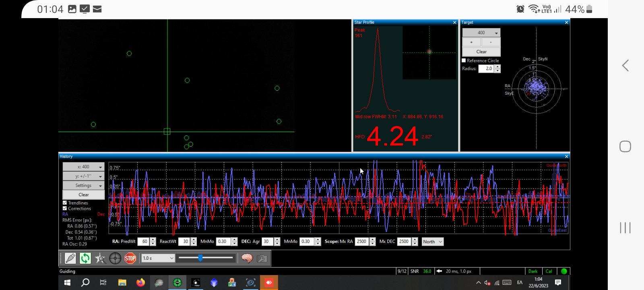644x290 pixels.
Task: Click the crosshair begin guiding icon
Action: click(x=115, y=258)
